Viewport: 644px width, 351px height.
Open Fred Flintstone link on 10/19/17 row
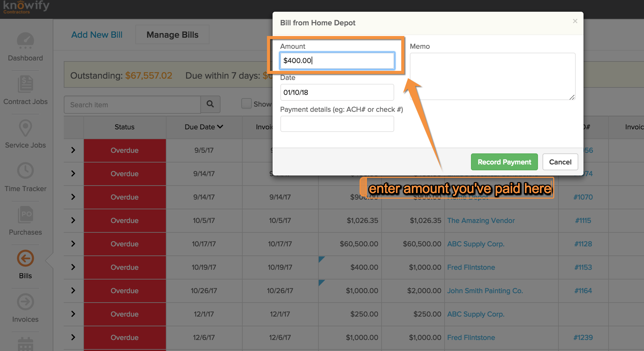coord(471,267)
